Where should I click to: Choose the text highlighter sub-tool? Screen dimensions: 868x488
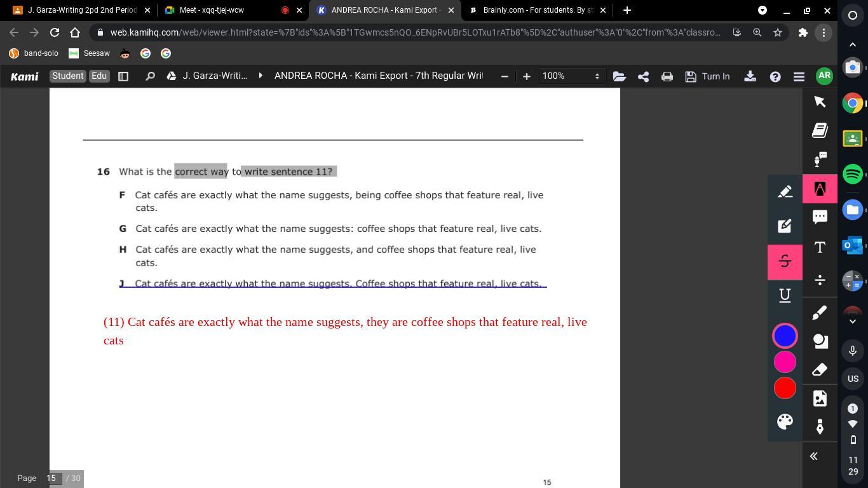(785, 191)
